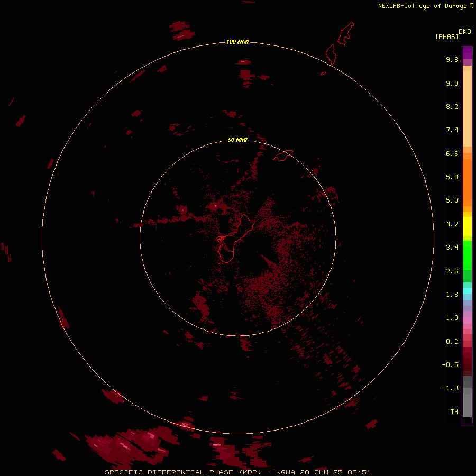The width and height of the screenshot is (476, 476).
Task: Pick the gray swatch at the legend bottom
Action: point(467,405)
